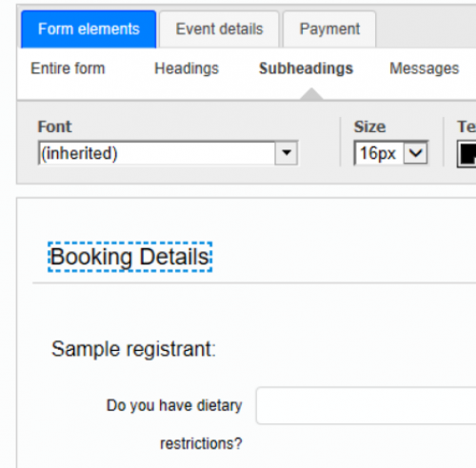The height and width of the screenshot is (468, 476).
Task: Click the Size label
Action: [369, 127]
